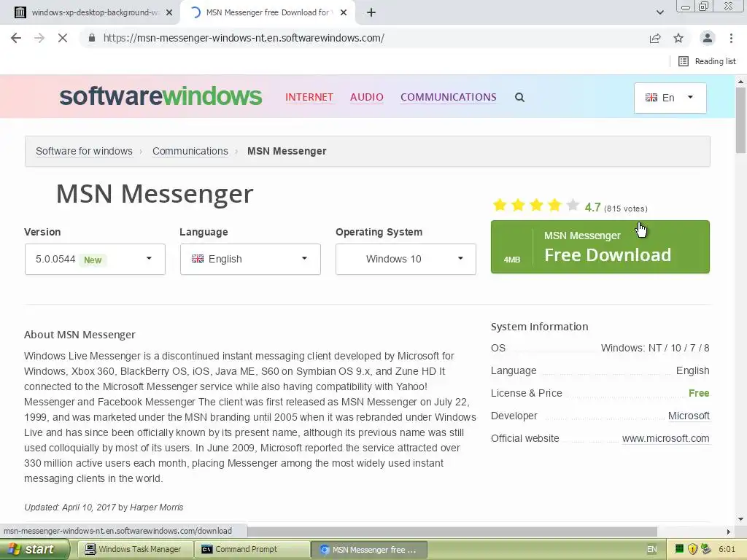Click the softwarewindows logo

pyautogui.click(x=160, y=96)
